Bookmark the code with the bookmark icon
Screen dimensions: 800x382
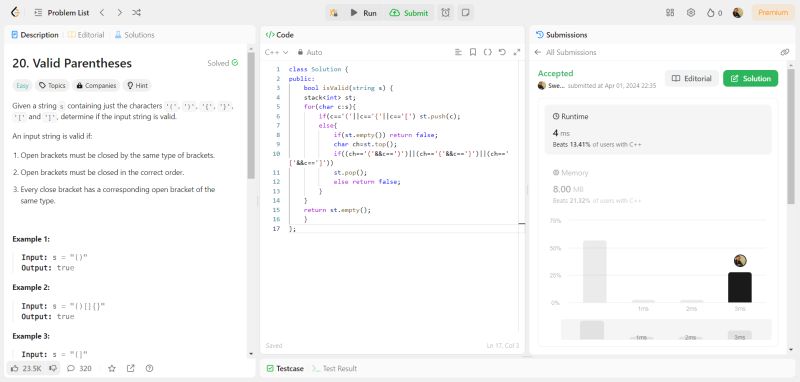[473, 52]
